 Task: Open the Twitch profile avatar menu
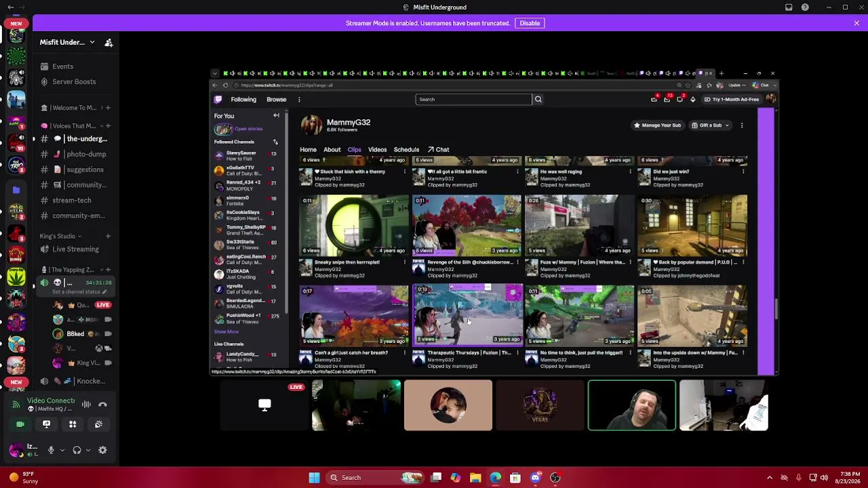[770, 100]
